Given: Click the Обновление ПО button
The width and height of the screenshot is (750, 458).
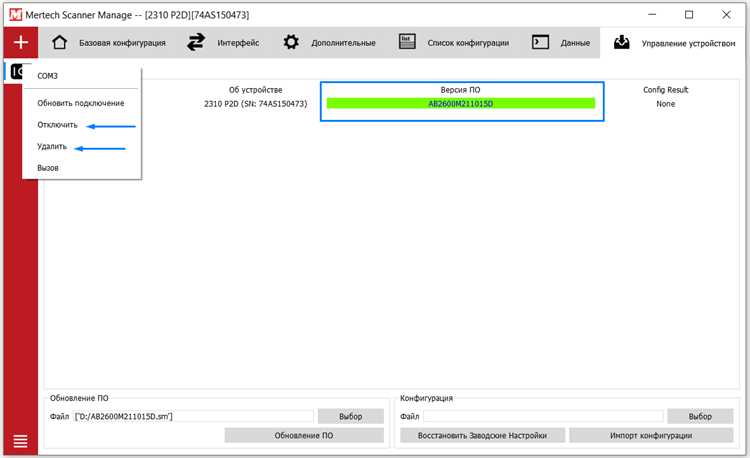Looking at the screenshot, I should point(304,436).
